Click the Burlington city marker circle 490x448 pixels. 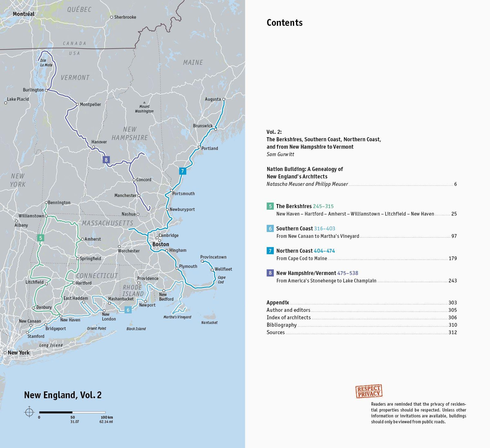[46, 90]
